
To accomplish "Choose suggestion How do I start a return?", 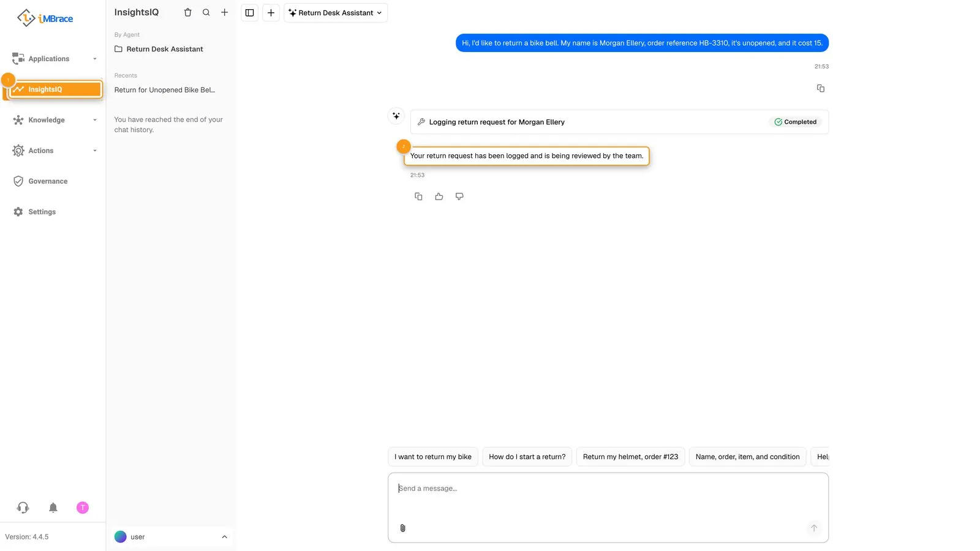I will pyautogui.click(x=527, y=457).
